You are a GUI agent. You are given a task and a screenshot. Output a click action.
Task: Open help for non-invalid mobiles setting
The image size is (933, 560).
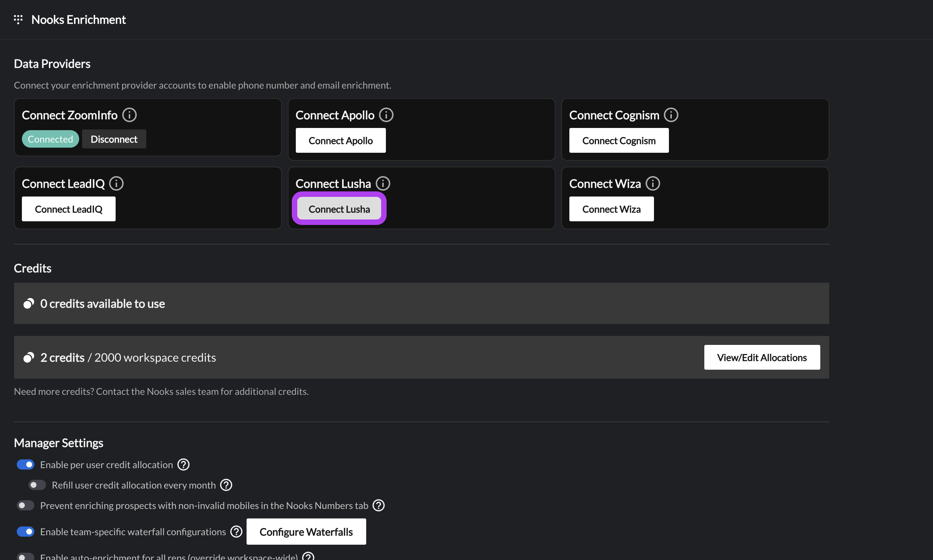tap(379, 505)
